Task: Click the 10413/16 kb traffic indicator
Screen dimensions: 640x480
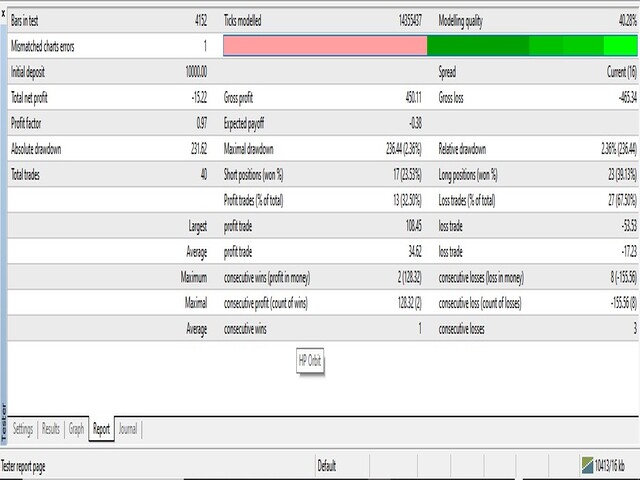Action: pyautogui.click(x=609, y=465)
